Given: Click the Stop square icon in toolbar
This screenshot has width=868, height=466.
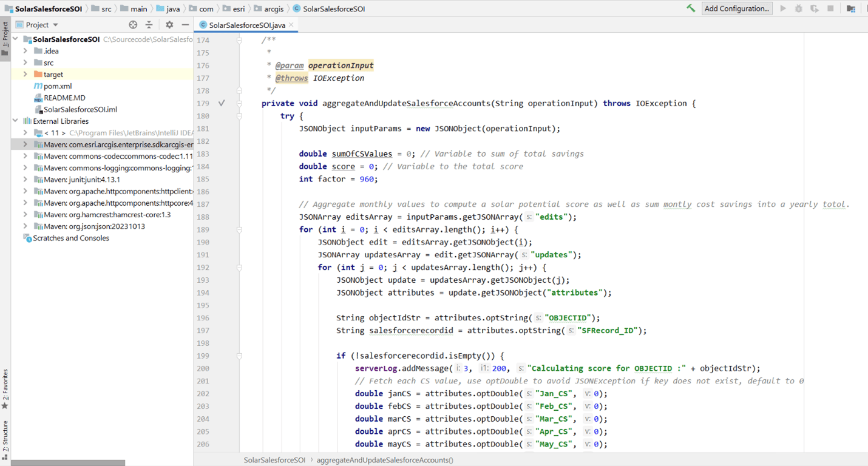Looking at the screenshot, I should pyautogui.click(x=830, y=8).
